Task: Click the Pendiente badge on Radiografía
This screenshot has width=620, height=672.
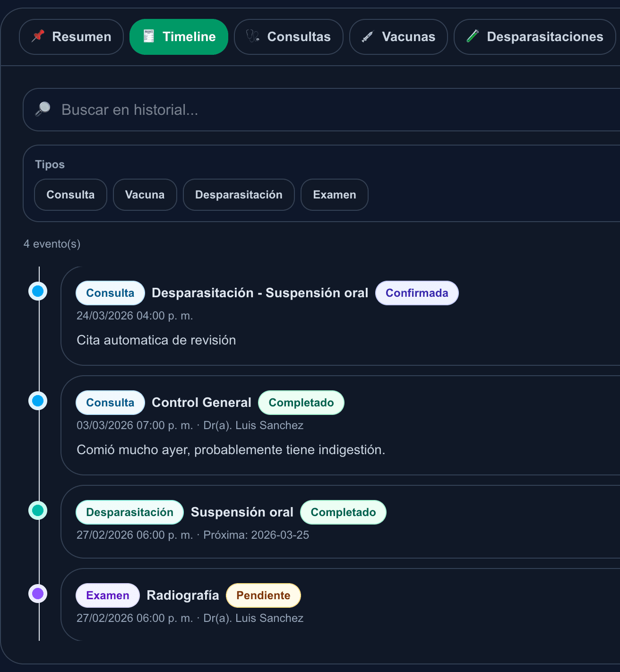Action: pos(263,595)
